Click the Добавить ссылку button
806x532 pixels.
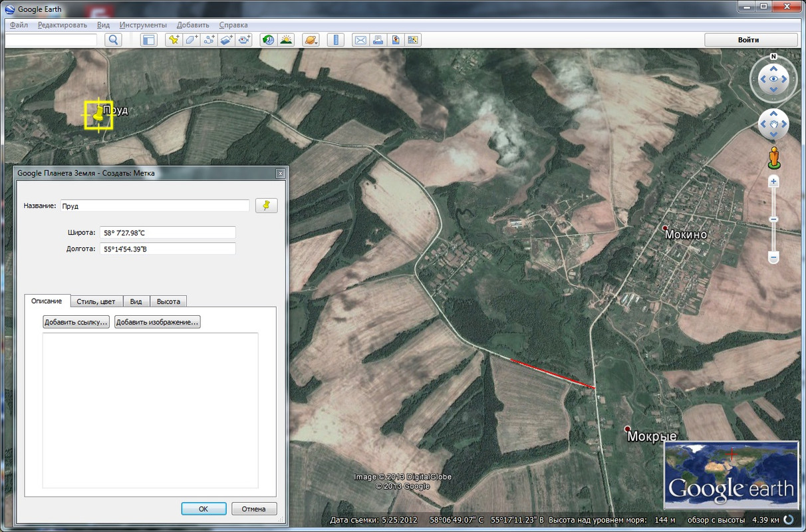tap(76, 322)
